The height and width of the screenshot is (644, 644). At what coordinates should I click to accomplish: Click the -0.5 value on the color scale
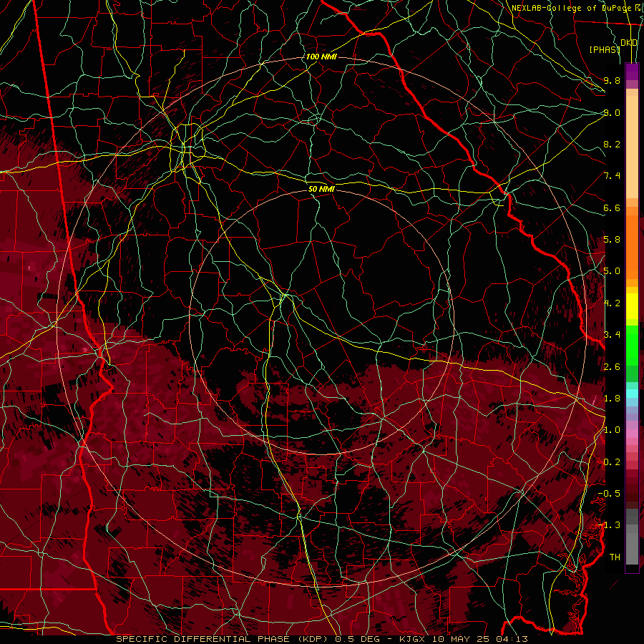[609, 494]
